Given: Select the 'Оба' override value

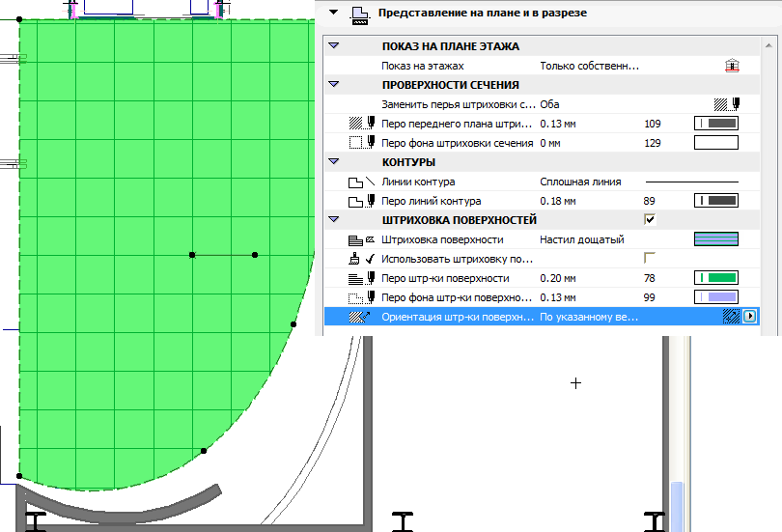Looking at the screenshot, I should 549,104.
